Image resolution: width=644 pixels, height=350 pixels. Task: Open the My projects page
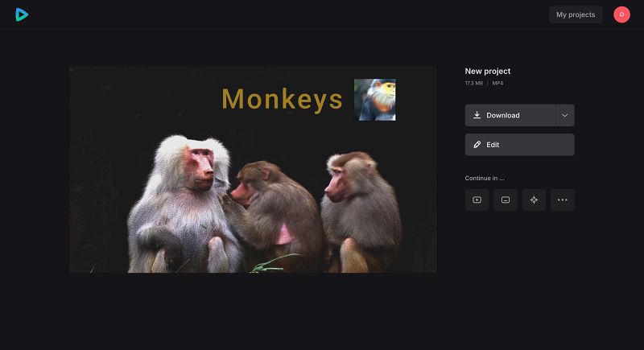coord(576,14)
